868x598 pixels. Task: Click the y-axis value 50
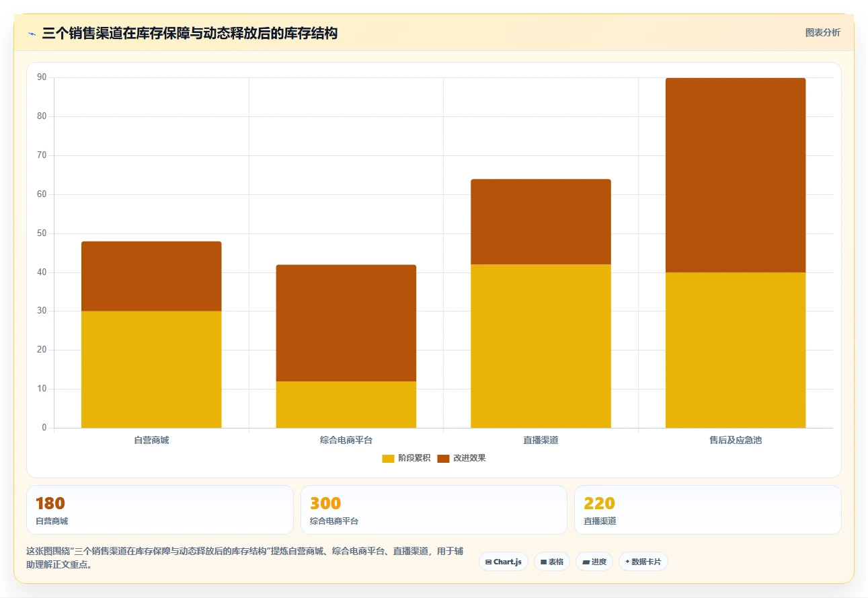[x=42, y=233]
